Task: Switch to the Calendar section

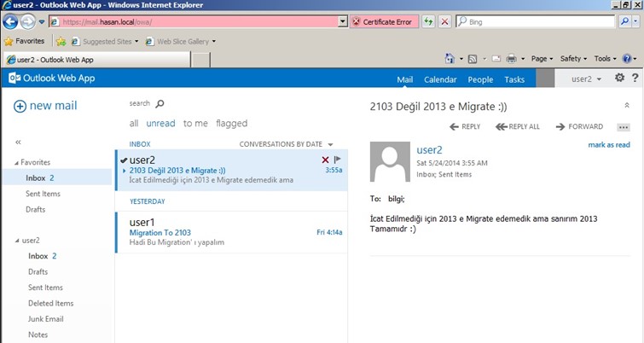Action: pos(440,79)
